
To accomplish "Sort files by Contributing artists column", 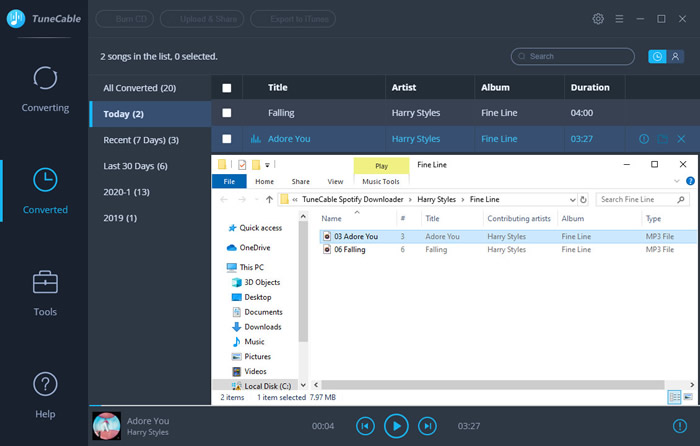I will tap(519, 218).
